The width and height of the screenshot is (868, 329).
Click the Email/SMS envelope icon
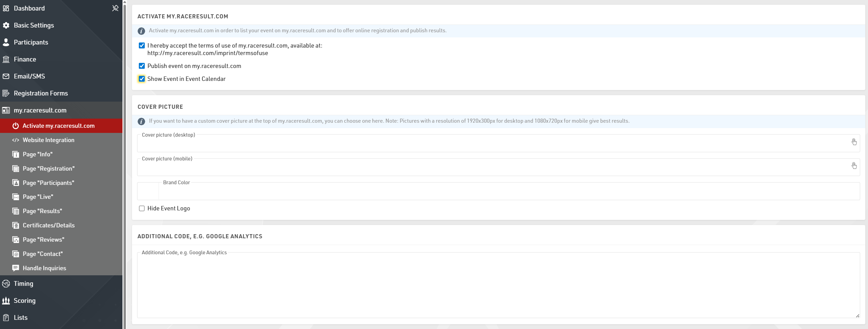click(6, 76)
